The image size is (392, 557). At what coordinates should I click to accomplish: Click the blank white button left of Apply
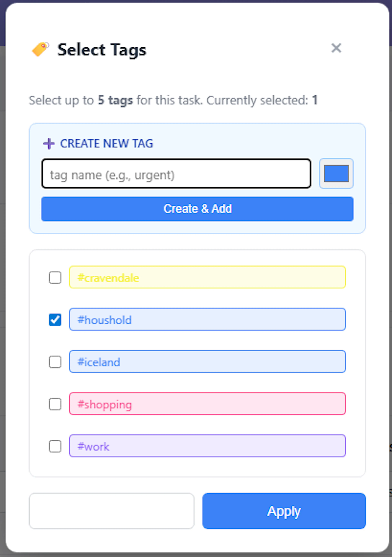point(112,511)
